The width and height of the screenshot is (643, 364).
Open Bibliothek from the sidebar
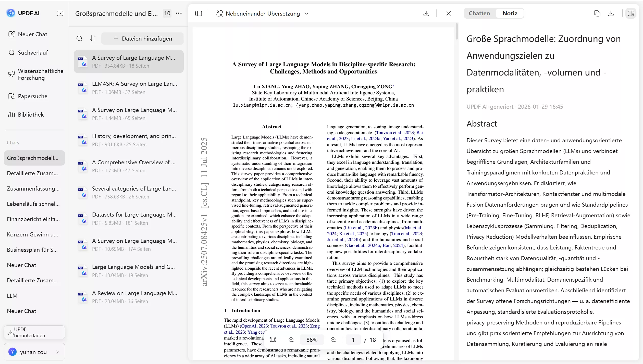coord(31,115)
